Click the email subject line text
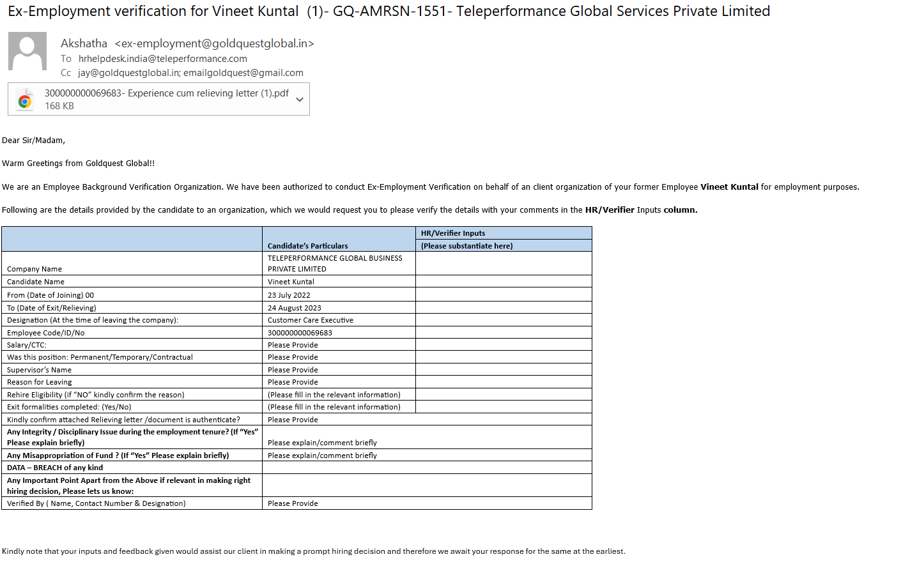 (x=389, y=11)
